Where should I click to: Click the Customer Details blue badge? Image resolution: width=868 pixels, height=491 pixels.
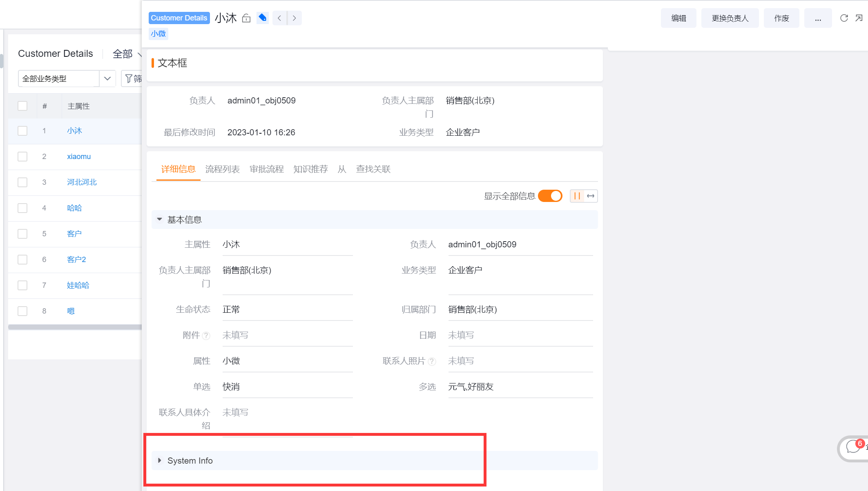(179, 18)
